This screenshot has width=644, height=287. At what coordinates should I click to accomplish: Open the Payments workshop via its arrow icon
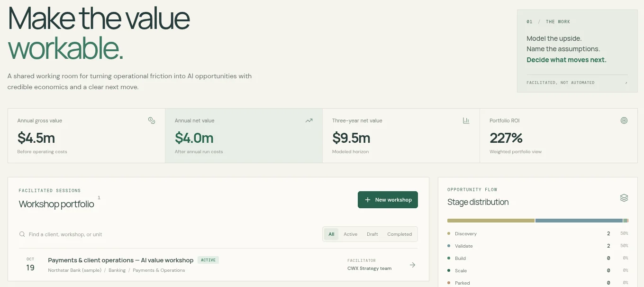pos(413,265)
